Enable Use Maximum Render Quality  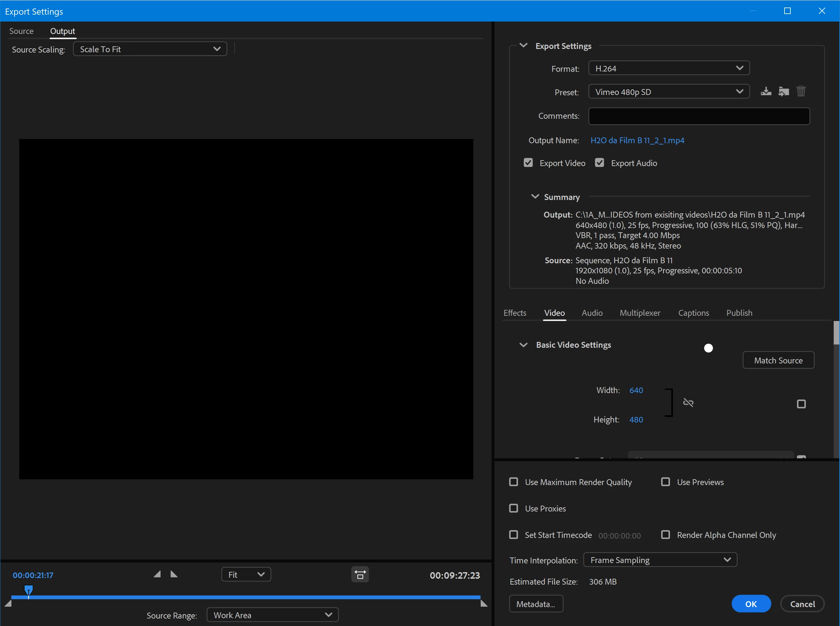click(514, 482)
